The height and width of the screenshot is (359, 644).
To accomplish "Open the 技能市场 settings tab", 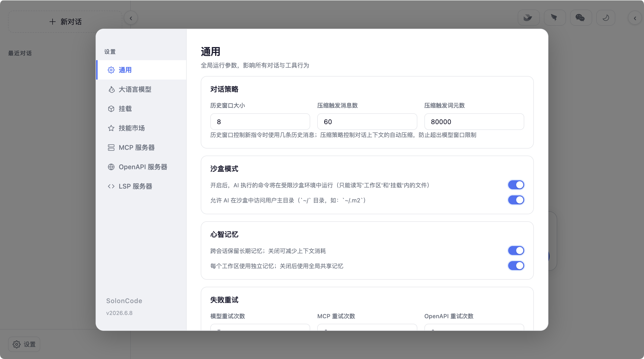I will click(x=141, y=128).
